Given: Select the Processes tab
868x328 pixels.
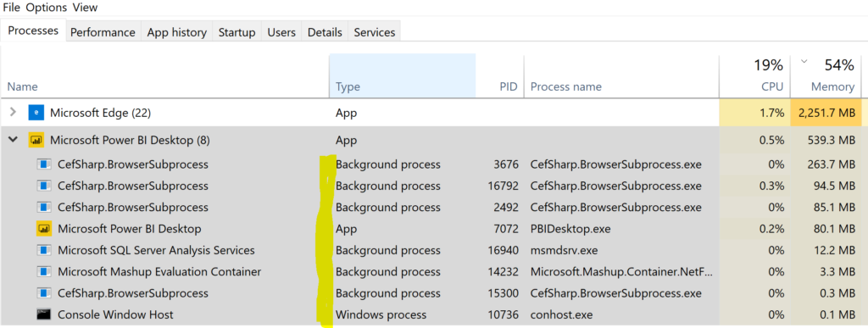Looking at the screenshot, I should 33,31.
